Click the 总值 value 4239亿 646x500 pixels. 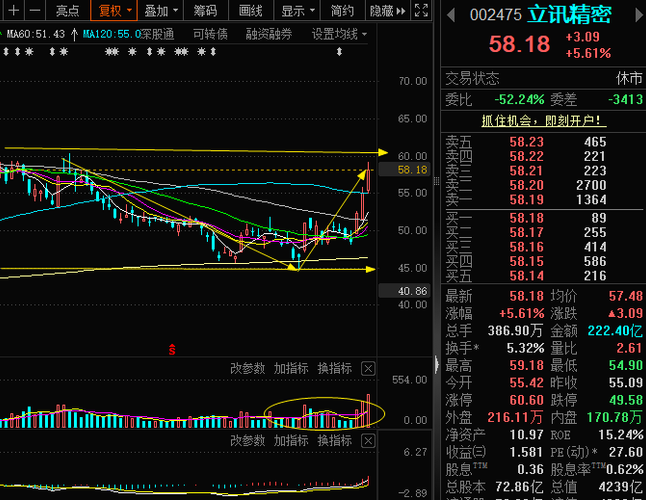pos(620,487)
